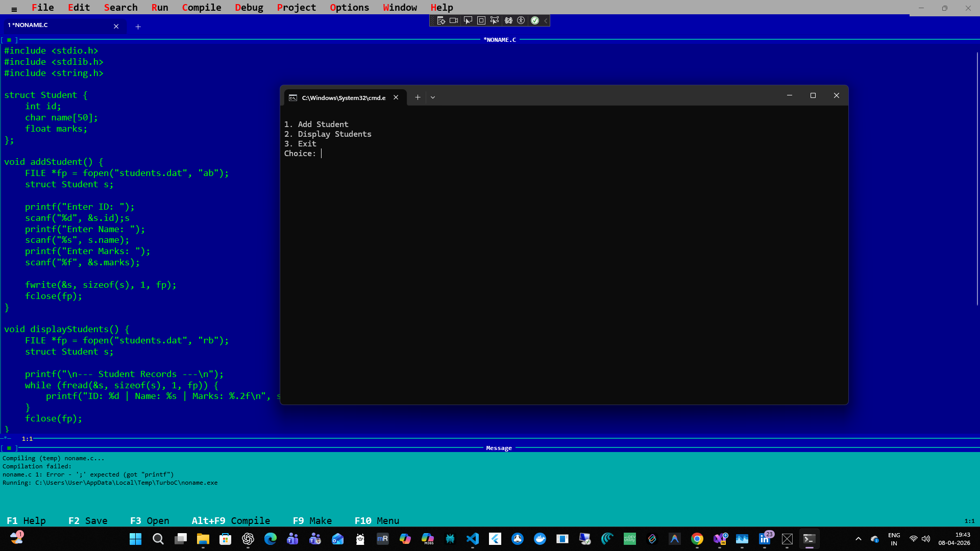The width and height of the screenshot is (980, 551).
Task: Open the Docker Desktop taskbar icon
Action: click(540, 539)
